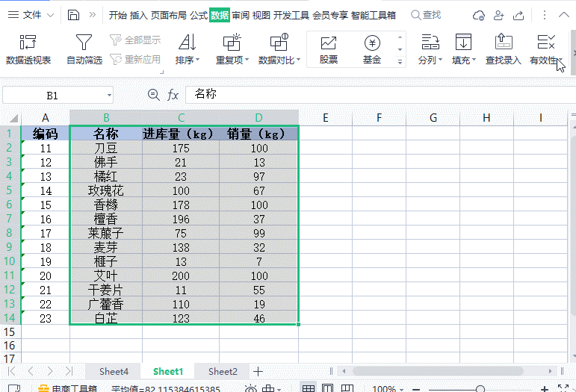Viewport: 576px width, 392px height.
Task: Click the Funds (基金) data type icon
Action: 372,43
